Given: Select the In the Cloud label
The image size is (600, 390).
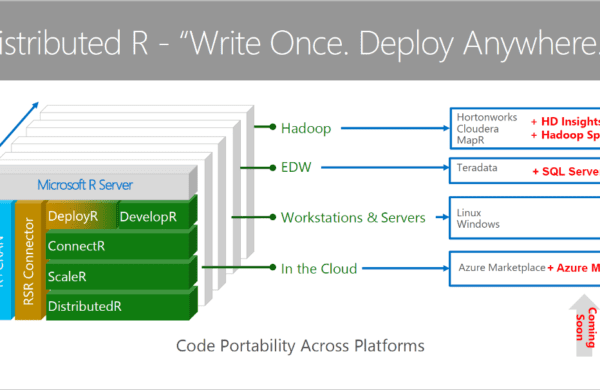Looking at the screenshot, I should 319,268.
